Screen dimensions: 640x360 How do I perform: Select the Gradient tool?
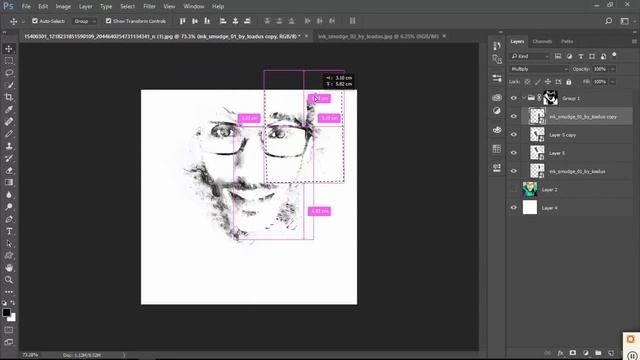pos(9,182)
